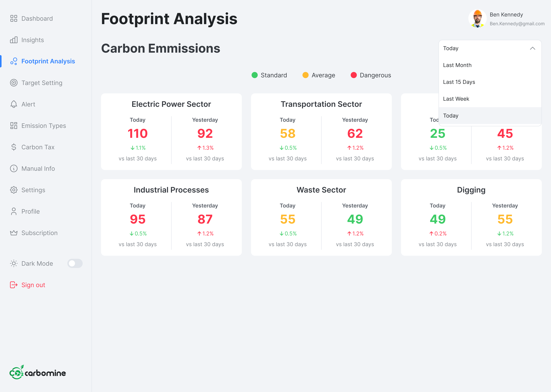Click the Footprint Analysis bubbles icon
The height and width of the screenshot is (392, 551).
pos(14,61)
